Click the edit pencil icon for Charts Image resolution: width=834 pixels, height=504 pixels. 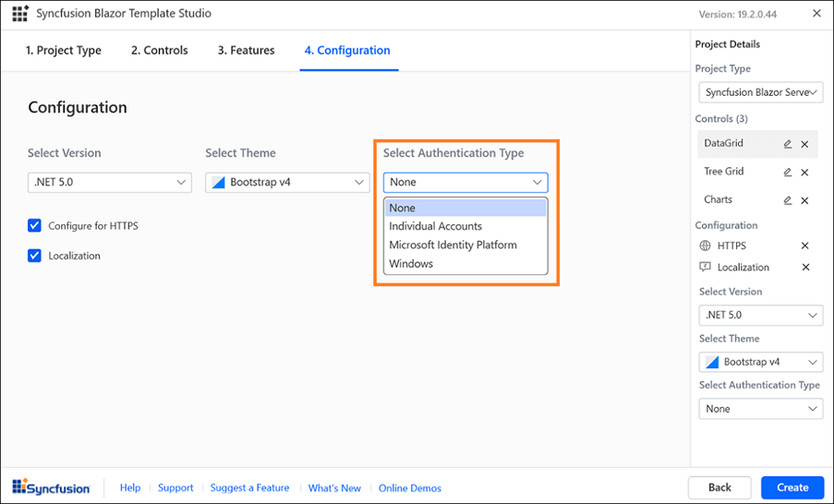click(x=788, y=200)
